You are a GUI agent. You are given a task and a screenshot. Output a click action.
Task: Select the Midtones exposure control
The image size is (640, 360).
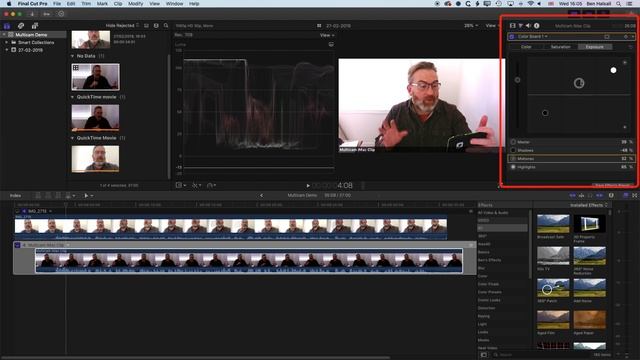571,158
